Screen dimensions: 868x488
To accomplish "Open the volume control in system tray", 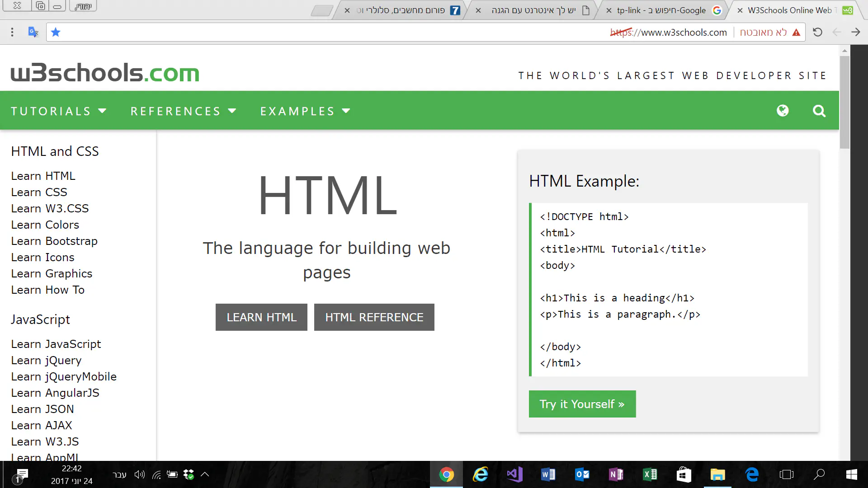I will [139, 474].
